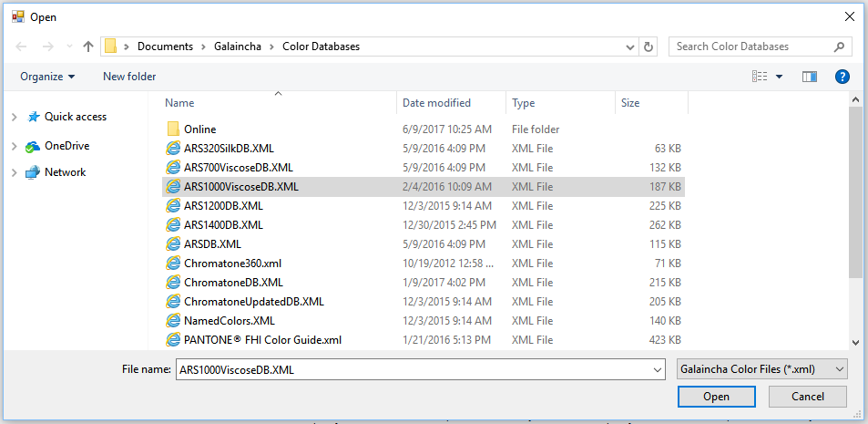Open the change view dropdown arrow

(780, 77)
